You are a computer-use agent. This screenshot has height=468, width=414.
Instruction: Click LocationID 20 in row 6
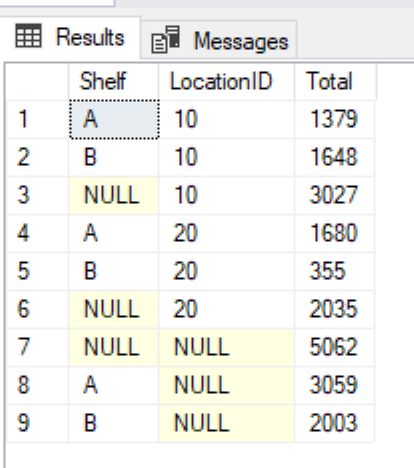227,309
